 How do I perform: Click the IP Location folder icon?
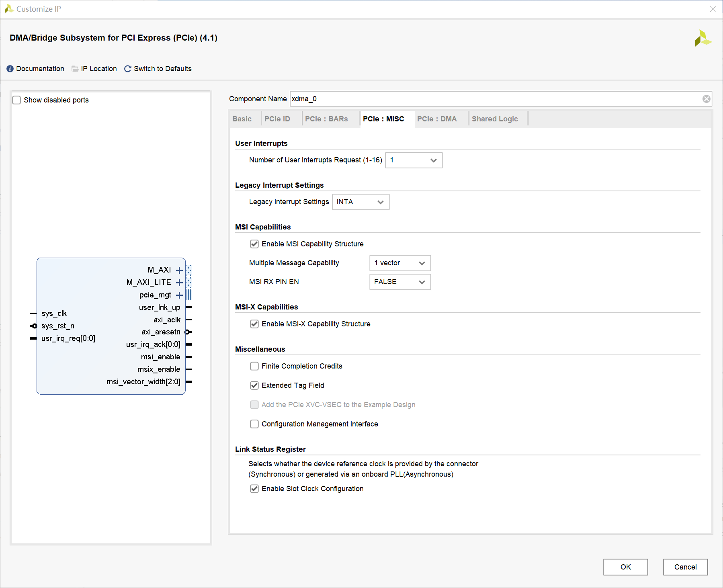tap(75, 69)
